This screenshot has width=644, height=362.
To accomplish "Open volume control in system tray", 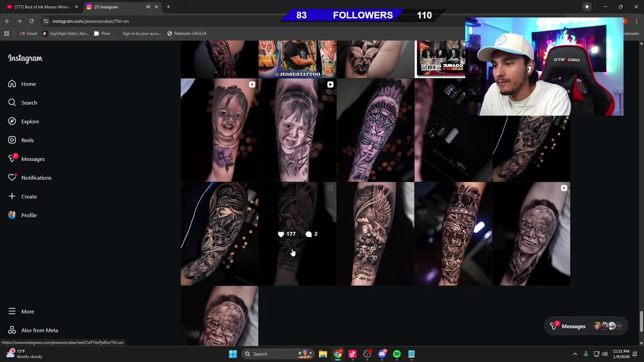I will [x=605, y=354].
